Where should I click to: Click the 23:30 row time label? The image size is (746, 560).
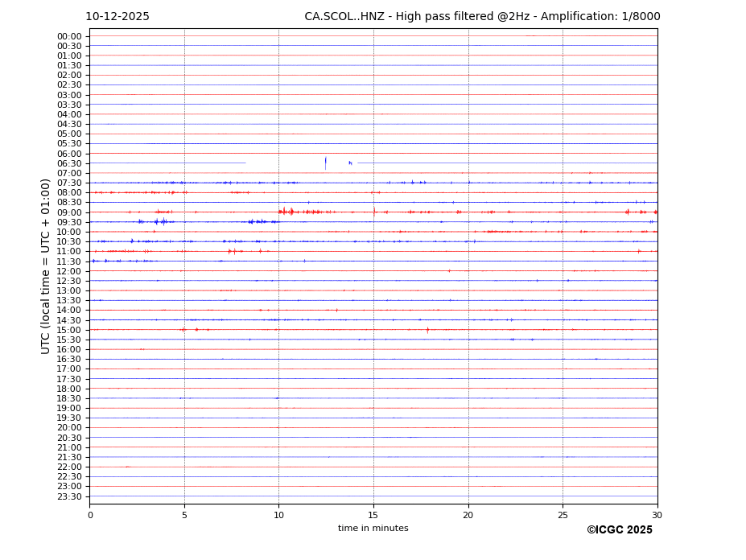click(68, 496)
